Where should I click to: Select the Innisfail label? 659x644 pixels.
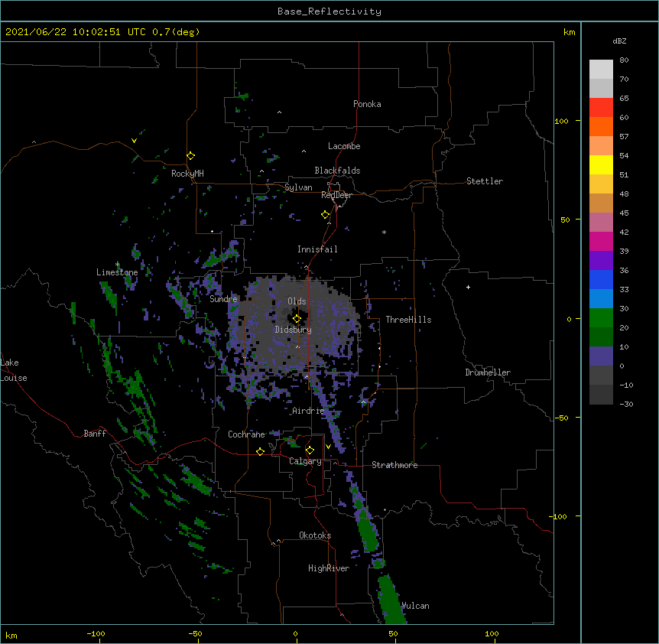tap(317, 249)
